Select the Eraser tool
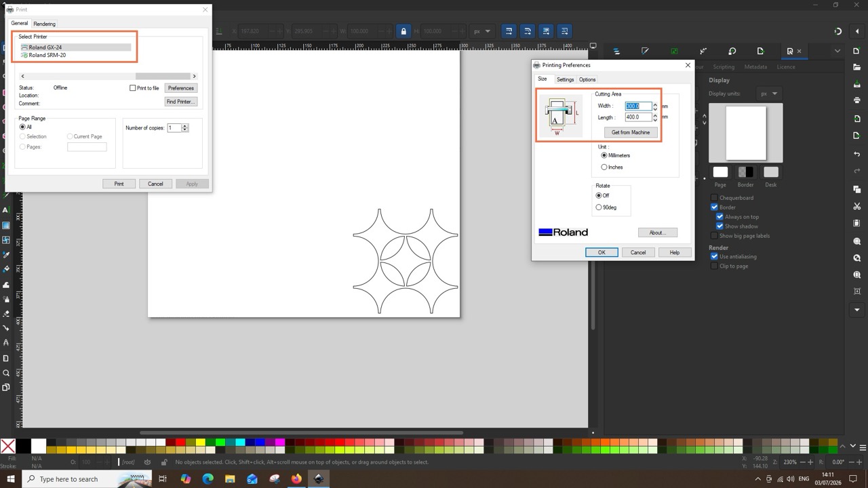This screenshot has height=488, width=868. (6, 314)
